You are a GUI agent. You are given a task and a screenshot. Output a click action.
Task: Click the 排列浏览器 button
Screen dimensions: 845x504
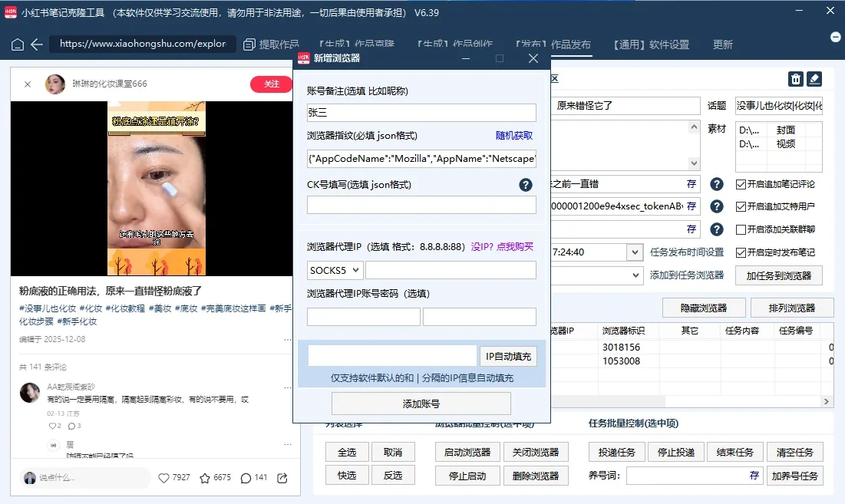tap(791, 308)
